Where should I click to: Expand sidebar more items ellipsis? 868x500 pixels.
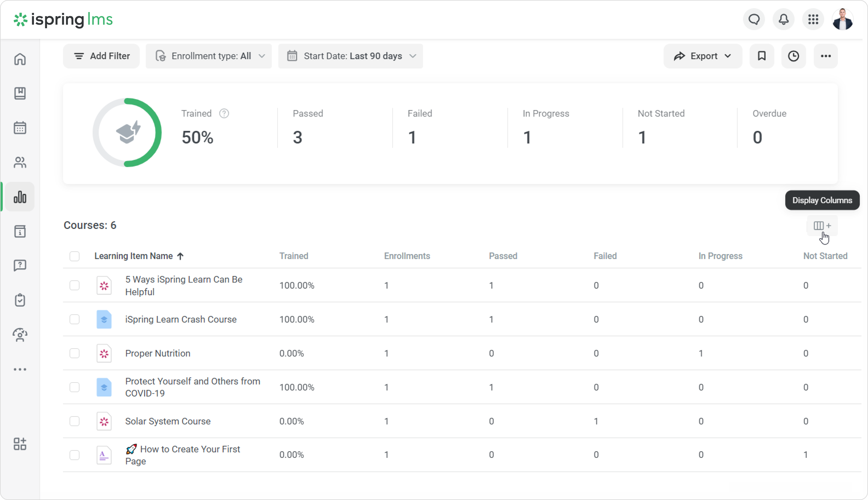(20, 369)
